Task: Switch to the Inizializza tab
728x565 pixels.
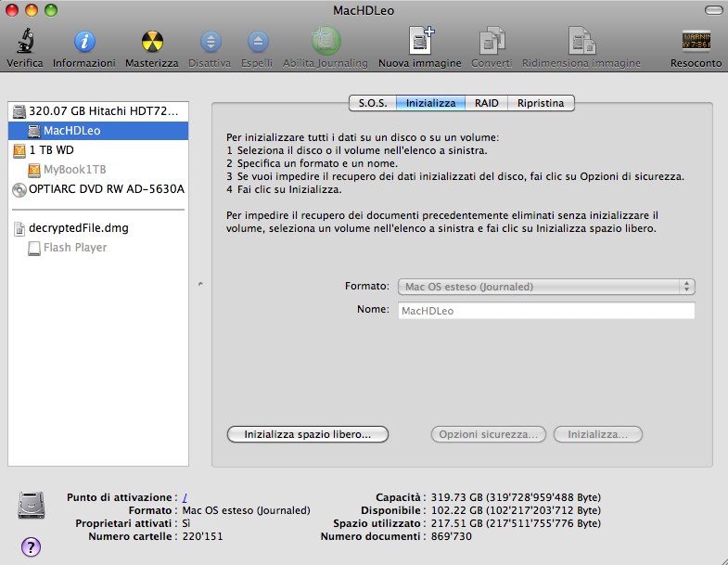Action: (430, 103)
